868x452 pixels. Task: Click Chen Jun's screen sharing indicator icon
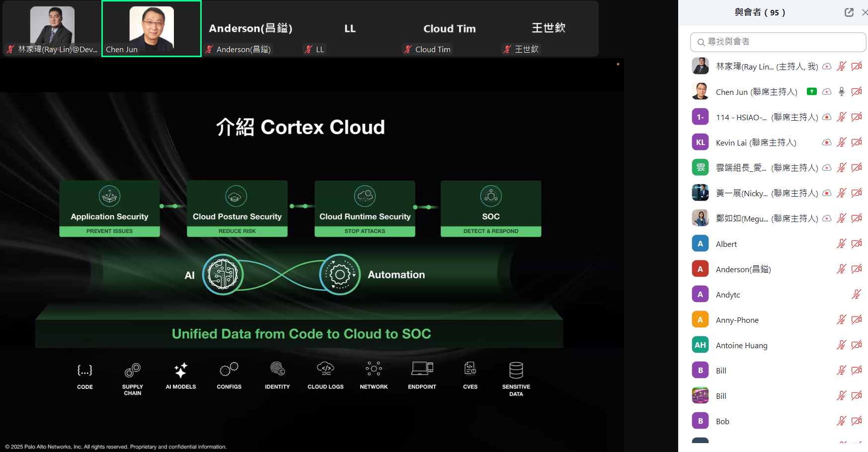[x=811, y=91]
